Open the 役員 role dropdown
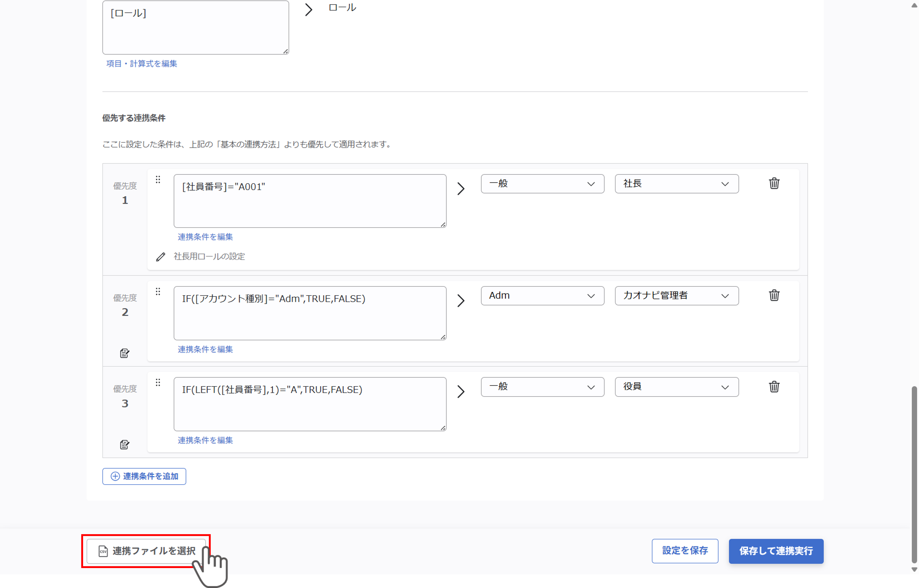 [676, 387]
